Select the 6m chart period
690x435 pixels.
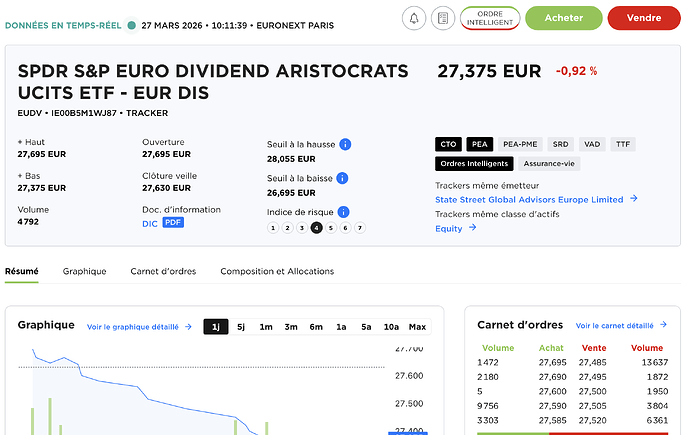click(316, 327)
